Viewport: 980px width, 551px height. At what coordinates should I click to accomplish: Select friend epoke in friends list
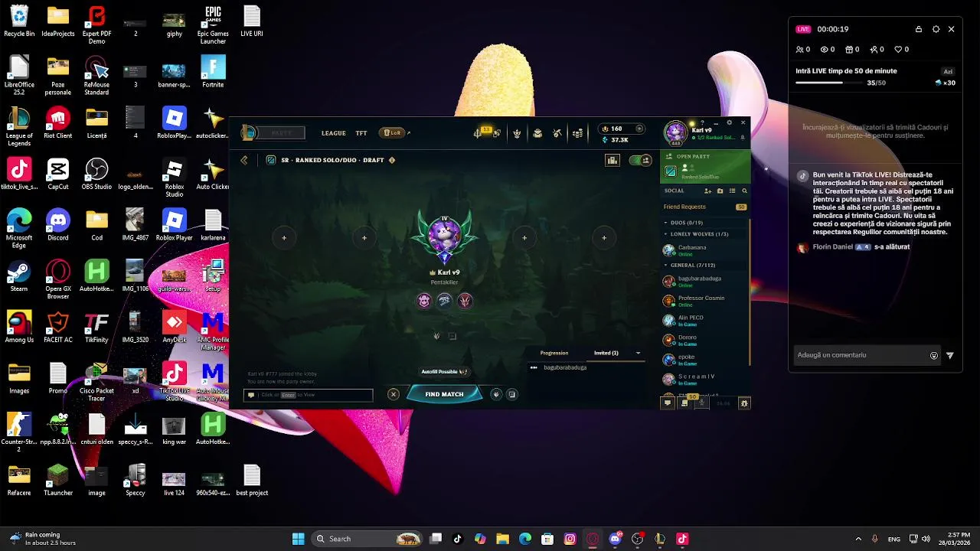click(704, 360)
